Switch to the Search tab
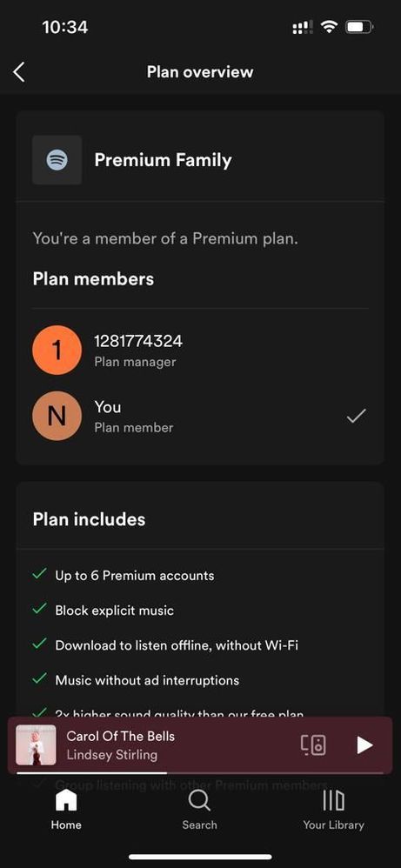This screenshot has width=401, height=868. tap(199, 810)
